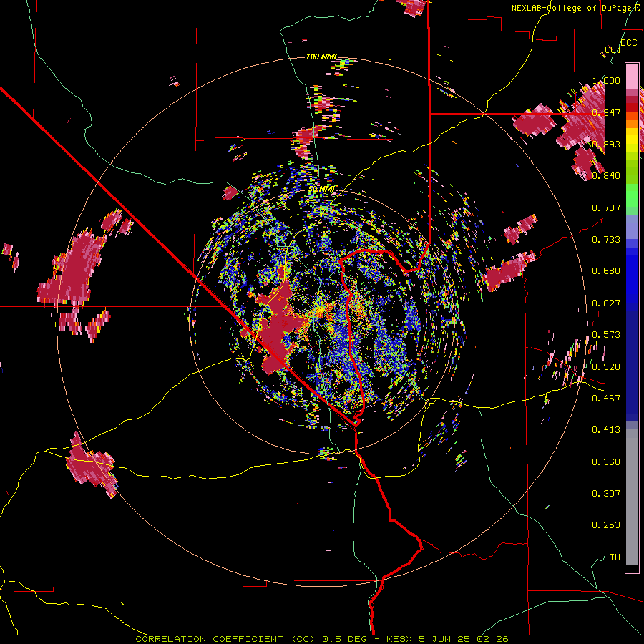Click the 50 NMI range ring label
This screenshot has height=644, width=644.
pyautogui.click(x=321, y=190)
